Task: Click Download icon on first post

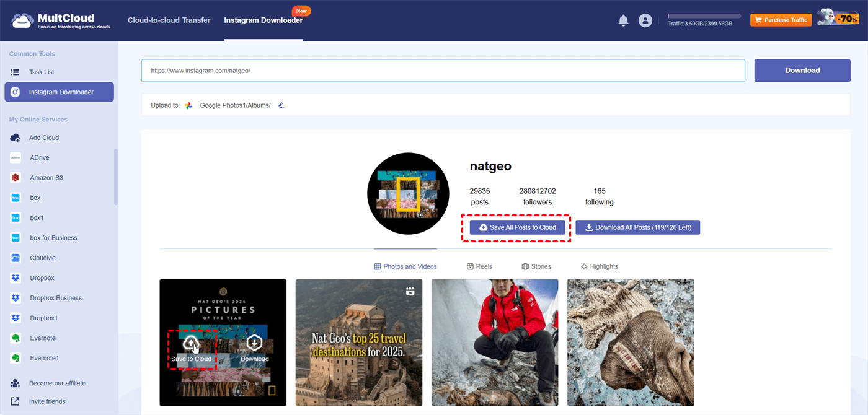Action: [254, 349]
